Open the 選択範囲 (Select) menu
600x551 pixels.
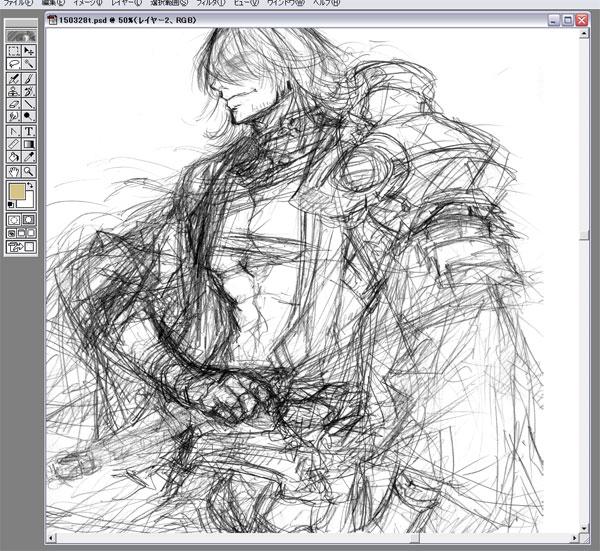tap(169, 3)
